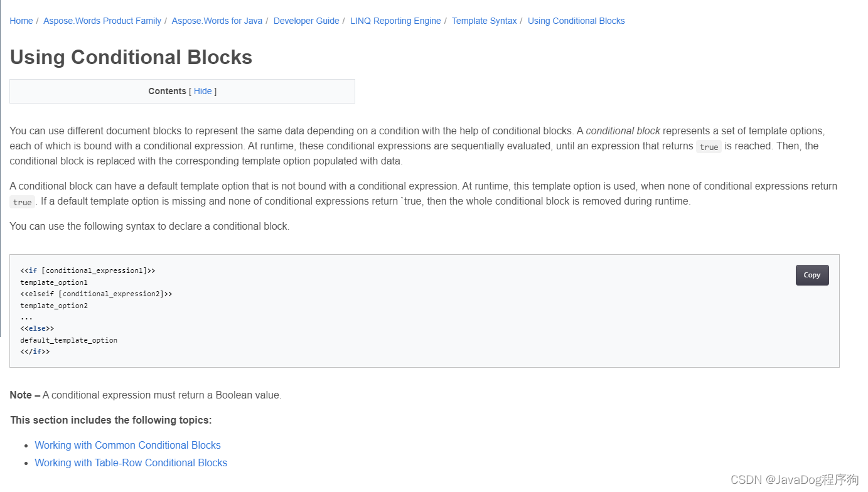The width and height of the screenshot is (868, 492).
Task: Click the inline 'true' code in first paragraph
Action: click(709, 147)
